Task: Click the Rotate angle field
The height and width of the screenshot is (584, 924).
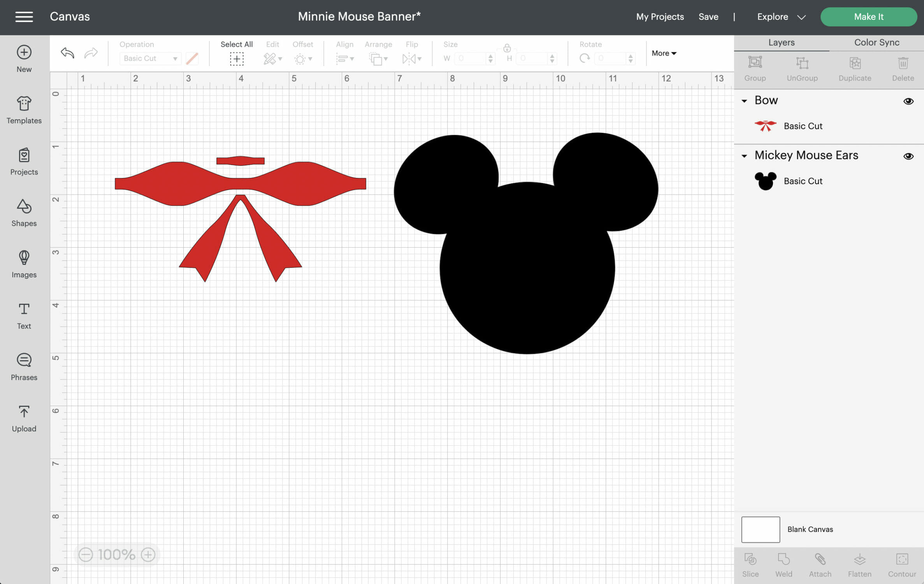Action: tap(611, 58)
